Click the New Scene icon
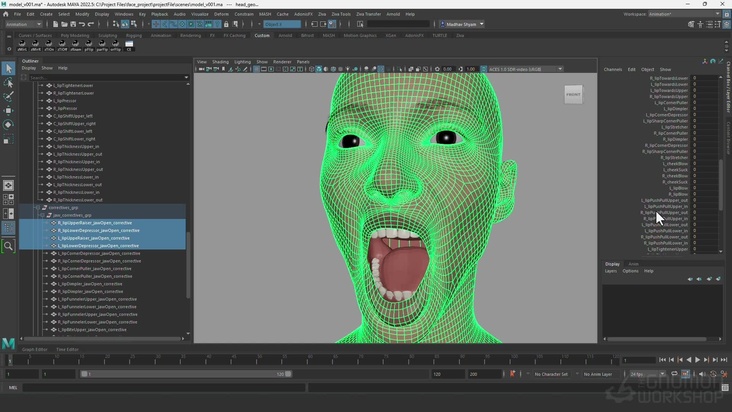Image resolution: width=732 pixels, height=412 pixels. coord(55,24)
